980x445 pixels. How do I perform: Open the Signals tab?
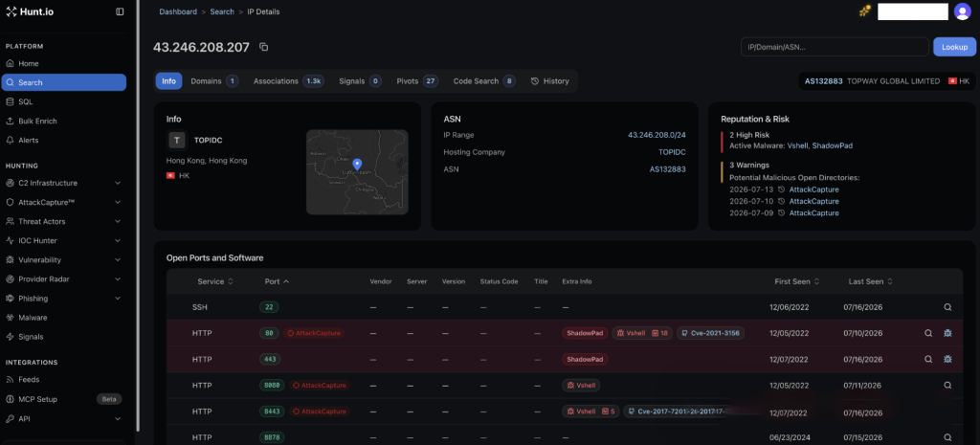(x=360, y=81)
